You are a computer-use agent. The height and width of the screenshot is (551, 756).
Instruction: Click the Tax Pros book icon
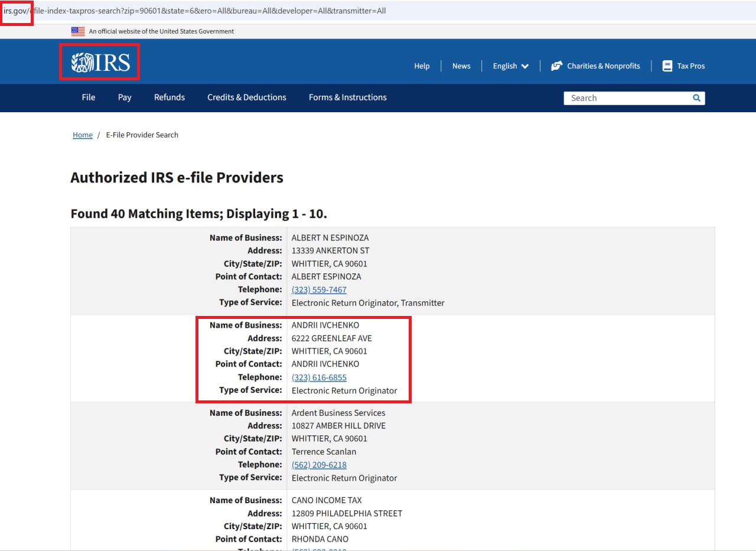[x=667, y=66]
